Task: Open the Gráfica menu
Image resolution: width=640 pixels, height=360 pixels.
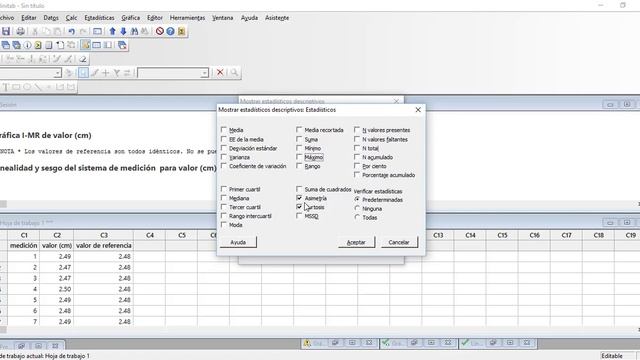Action: pos(131,18)
